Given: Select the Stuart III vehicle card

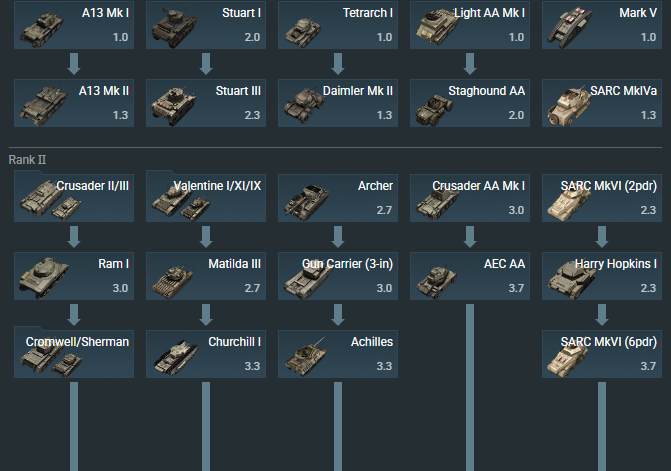Looking at the screenshot, I should point(206,103).
